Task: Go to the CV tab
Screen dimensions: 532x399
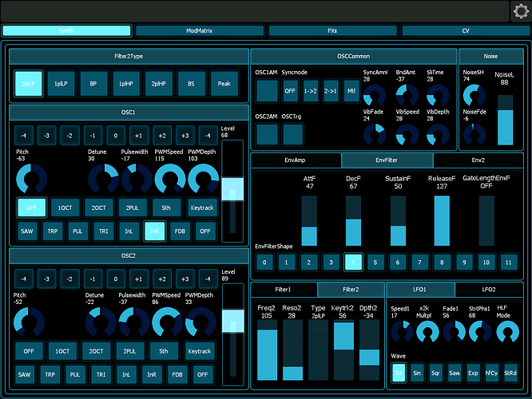Action: pyautogui.click(x=465, y=31)
